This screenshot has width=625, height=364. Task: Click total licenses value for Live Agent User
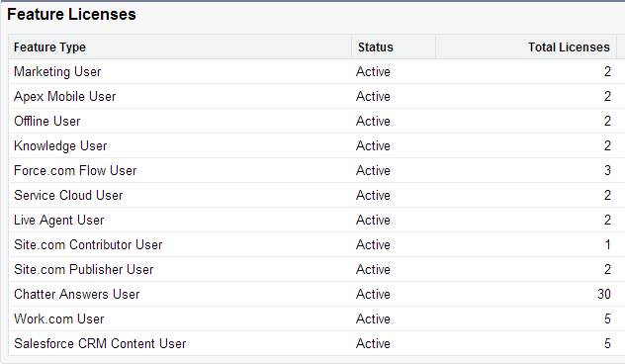607,220
